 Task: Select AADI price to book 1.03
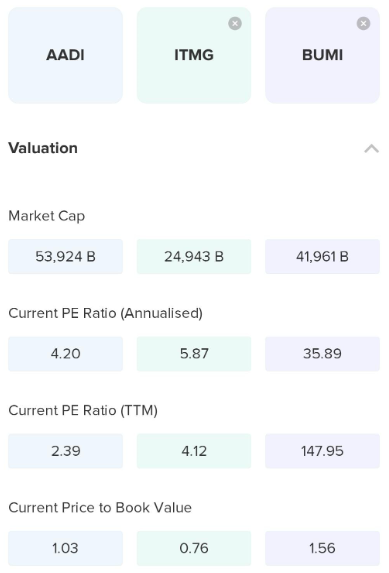pos(65,548)
